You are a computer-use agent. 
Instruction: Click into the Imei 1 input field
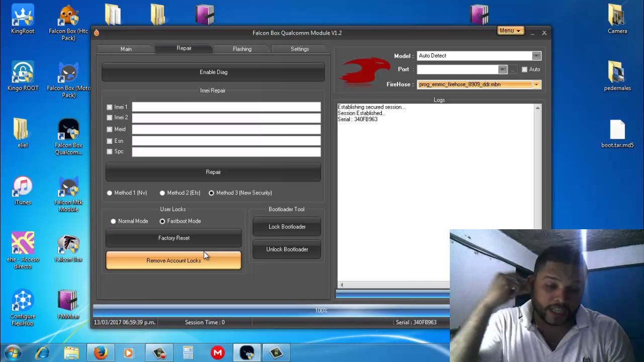(226, 107)
